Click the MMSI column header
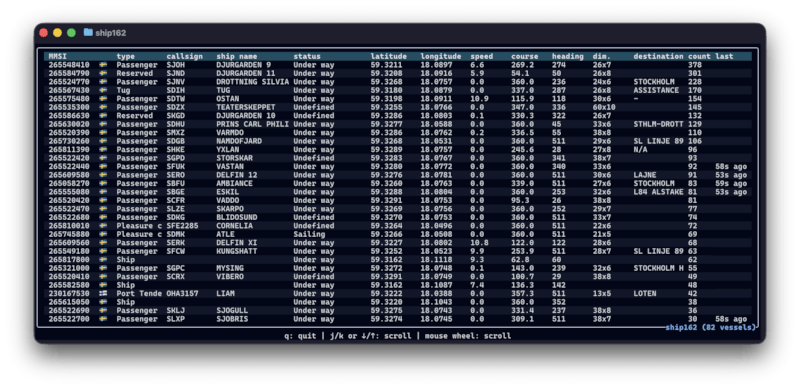 (58, 56)
